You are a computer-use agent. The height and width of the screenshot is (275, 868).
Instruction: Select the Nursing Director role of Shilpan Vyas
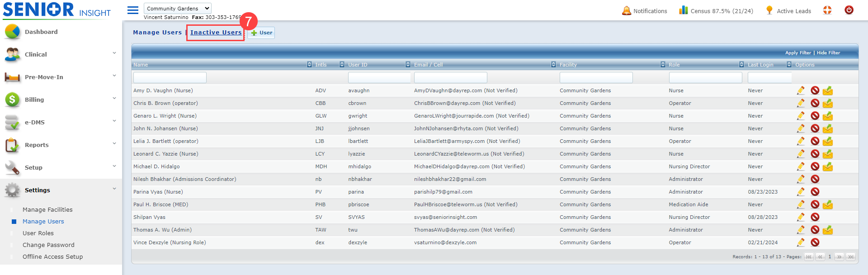click(x=689, y=217)
